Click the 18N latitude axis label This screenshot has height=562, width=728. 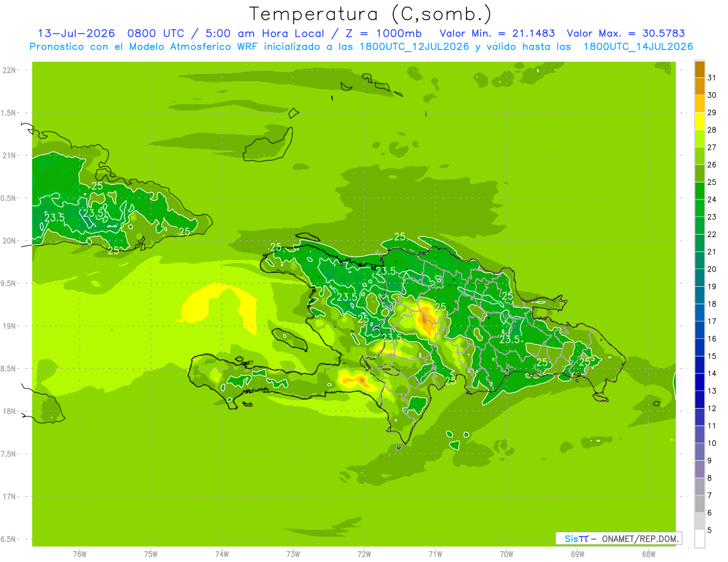point(10,411)
